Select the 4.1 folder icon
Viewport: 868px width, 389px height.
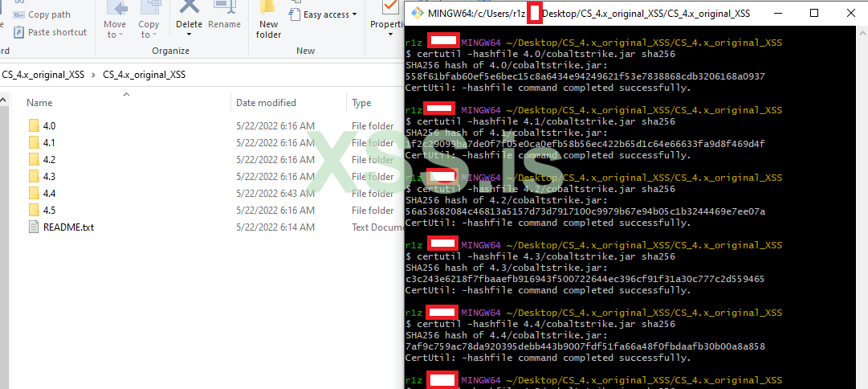point(35,143)
